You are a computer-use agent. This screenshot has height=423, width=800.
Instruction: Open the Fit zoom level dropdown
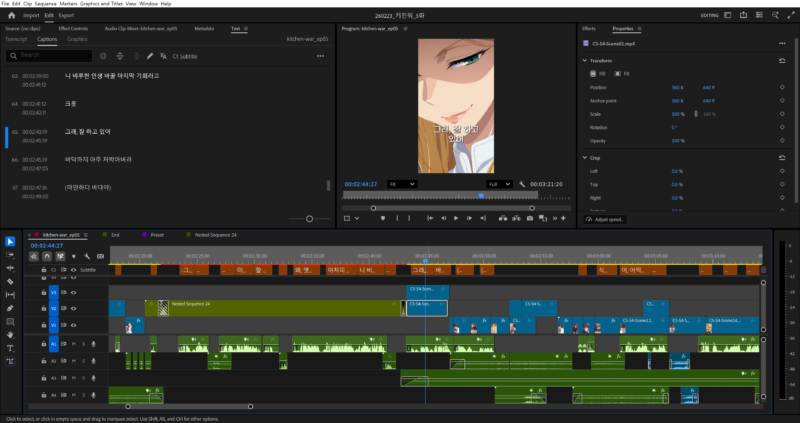click(401, 184)
